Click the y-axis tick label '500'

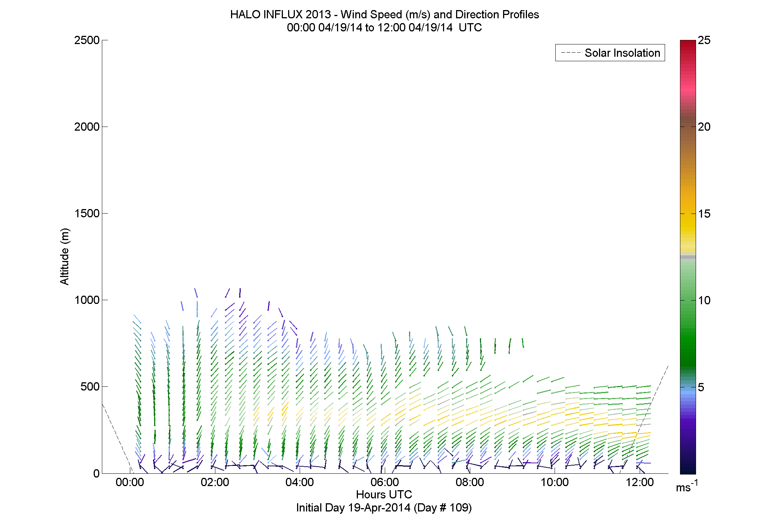tap(90, 387)
